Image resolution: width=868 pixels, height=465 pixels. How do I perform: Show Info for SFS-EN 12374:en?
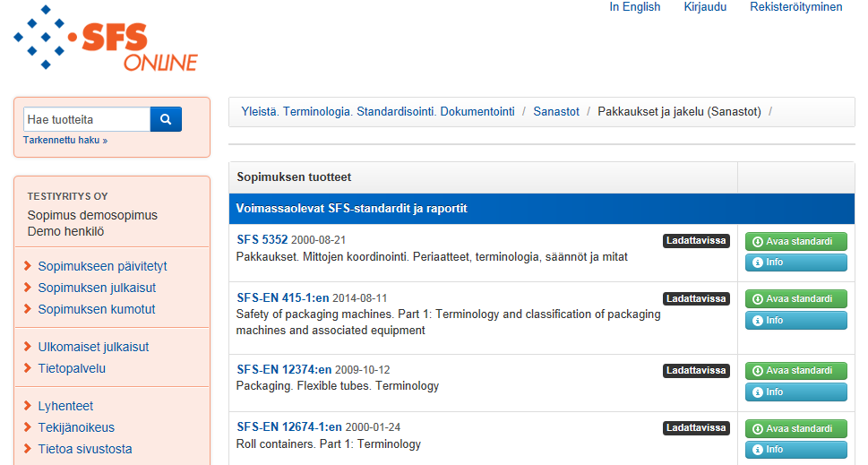click(796, 392)
